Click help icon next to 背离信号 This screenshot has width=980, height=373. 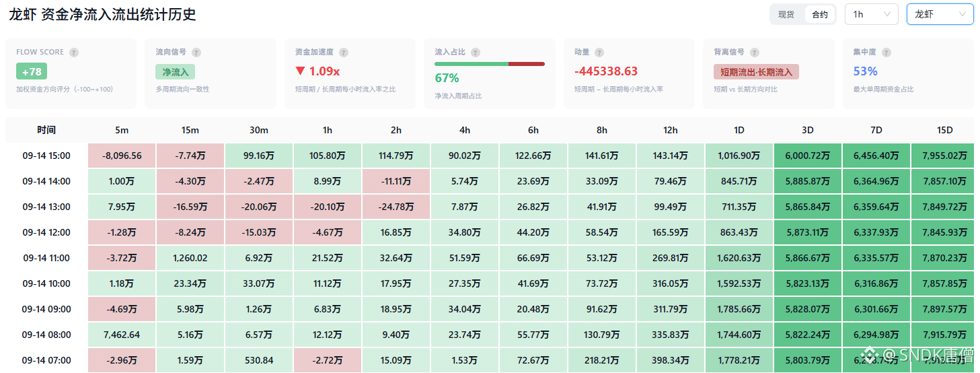754,53
